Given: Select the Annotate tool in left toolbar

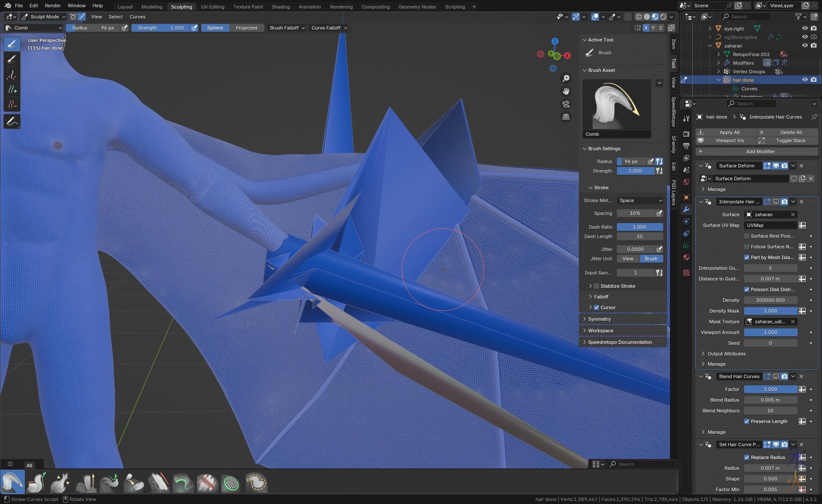Looking at the screenshot, I should click(12, 122).
